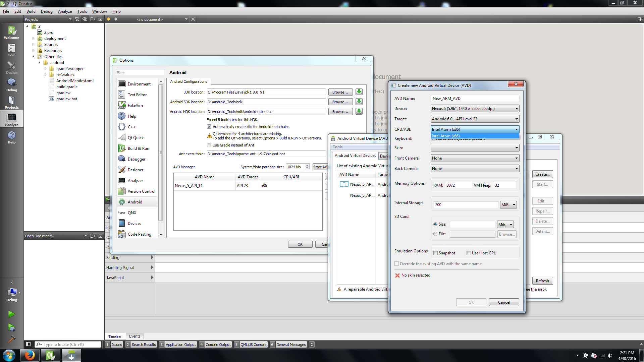Screen dimensions: 644x362
Task: Open the Projects view selector dropdown
Action: click(48, 19)
